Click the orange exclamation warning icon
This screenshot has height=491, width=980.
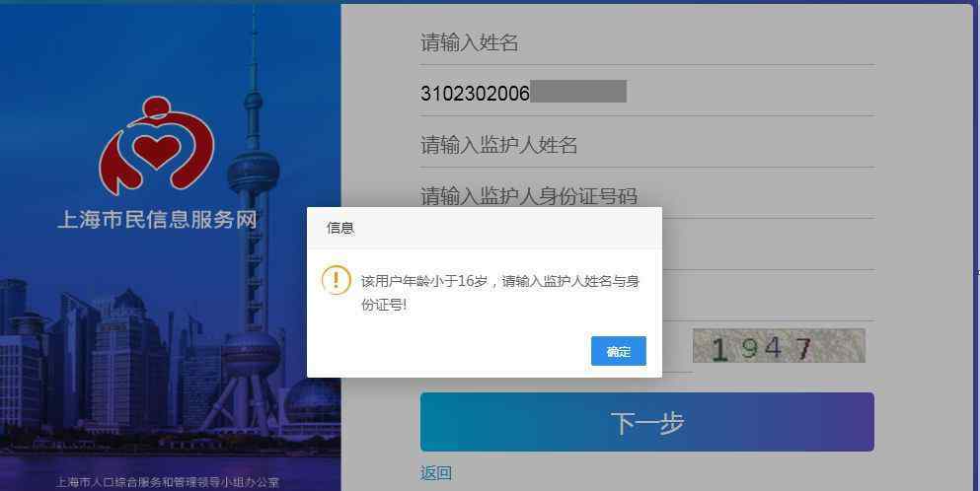tap(337, 280)
